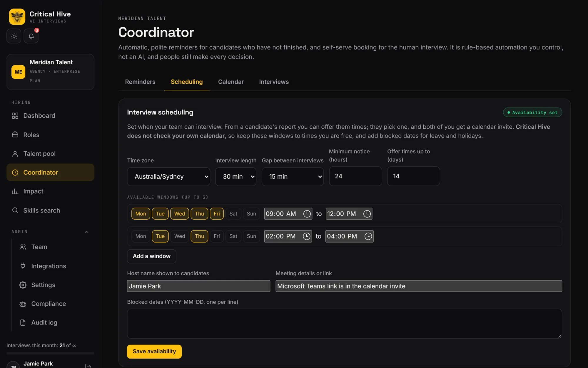This screenshot has height=368, width=588.
Task: Open Dashboard from the sidebar
Action: (x=50, y=116)
